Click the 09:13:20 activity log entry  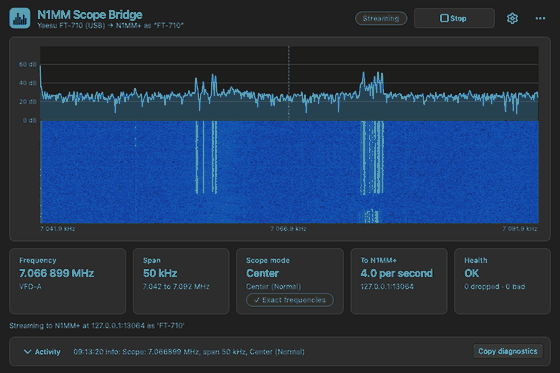point(189,352)
